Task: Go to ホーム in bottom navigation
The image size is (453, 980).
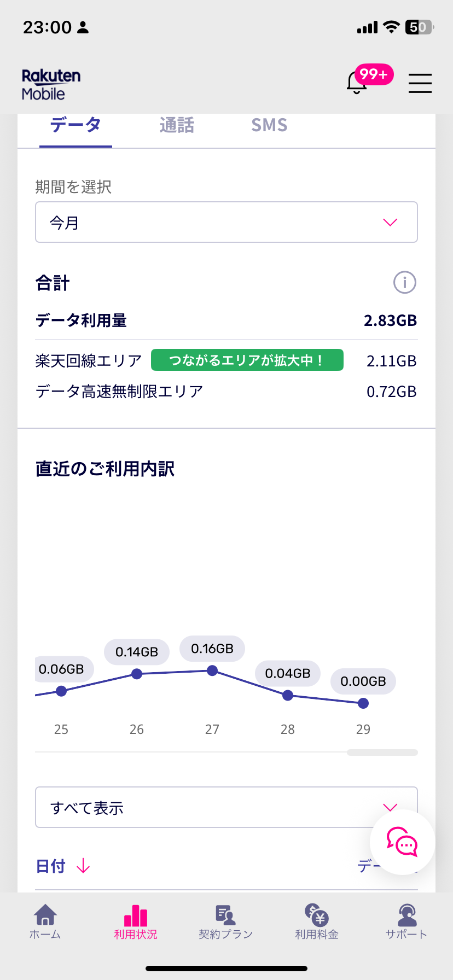Action: [45, 921]
